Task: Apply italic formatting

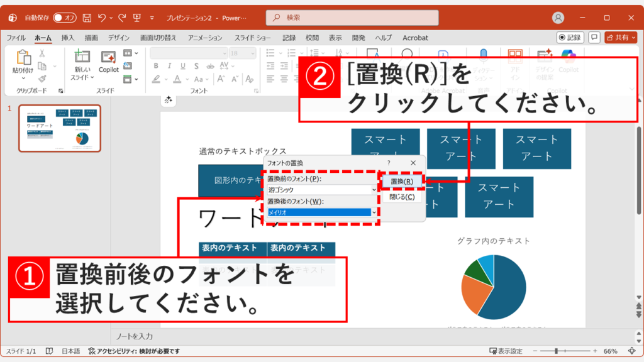Action: [x=170, y=65]
